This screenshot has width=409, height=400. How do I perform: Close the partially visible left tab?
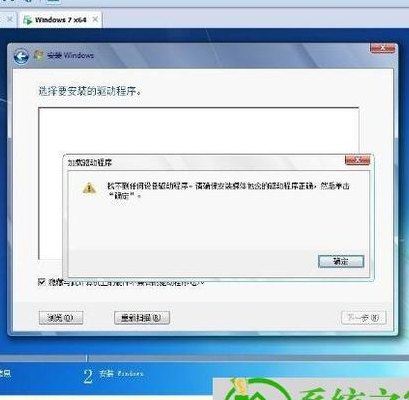point(10,19)
